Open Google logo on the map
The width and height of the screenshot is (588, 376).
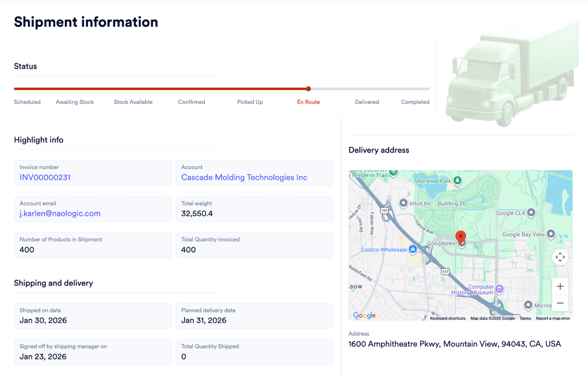364,315
